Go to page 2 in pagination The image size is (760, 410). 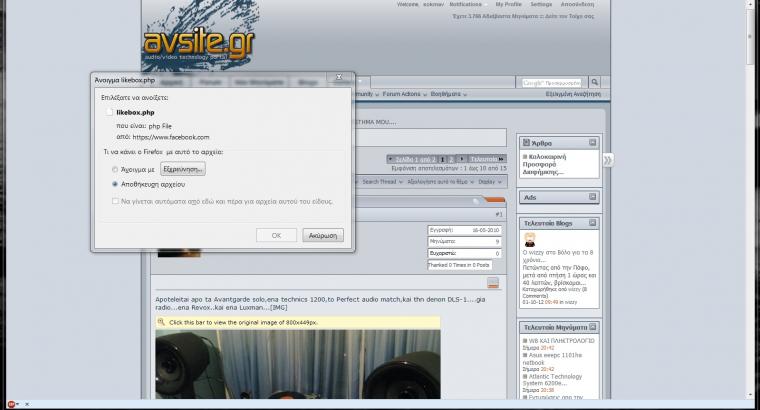[451, 159]
